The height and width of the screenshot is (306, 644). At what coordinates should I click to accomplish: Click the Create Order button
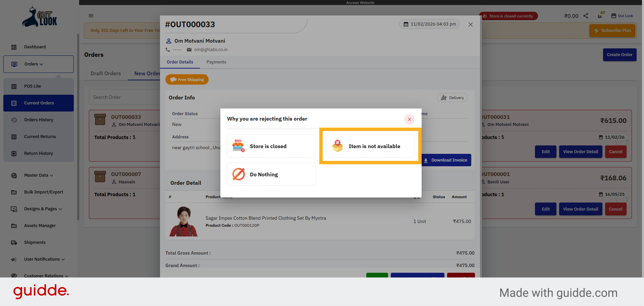coord(620,55)
